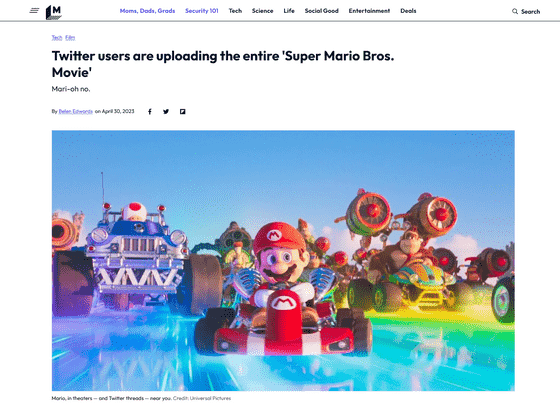
Task: Go to Tech section
Action: (235, 11)
